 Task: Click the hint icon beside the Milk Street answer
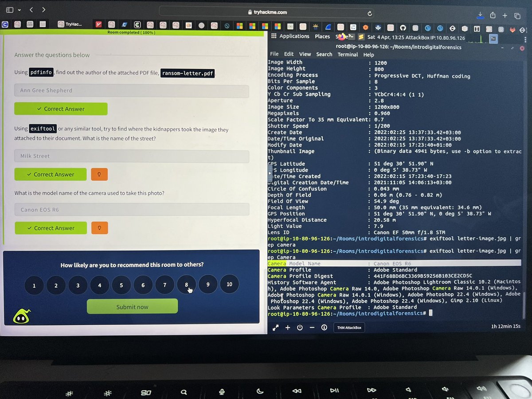pyautogui.click(x=99, y=174)
